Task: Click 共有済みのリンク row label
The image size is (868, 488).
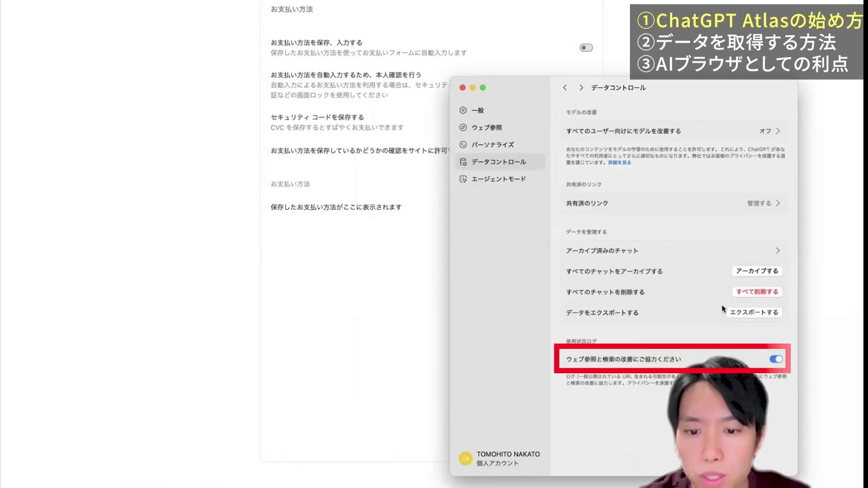Action: [587, 203]
